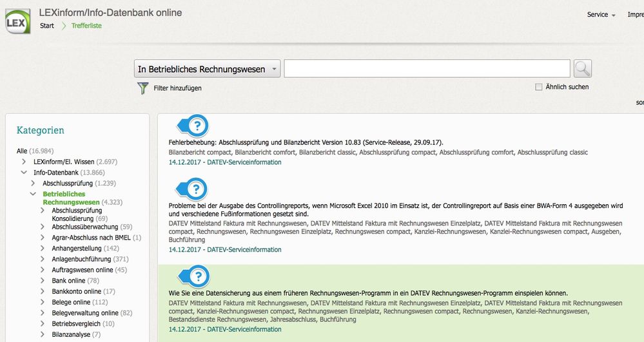Open the Fehlerbehebung Abschlussprüfung result
644x342 pixels.
[306, 142]
